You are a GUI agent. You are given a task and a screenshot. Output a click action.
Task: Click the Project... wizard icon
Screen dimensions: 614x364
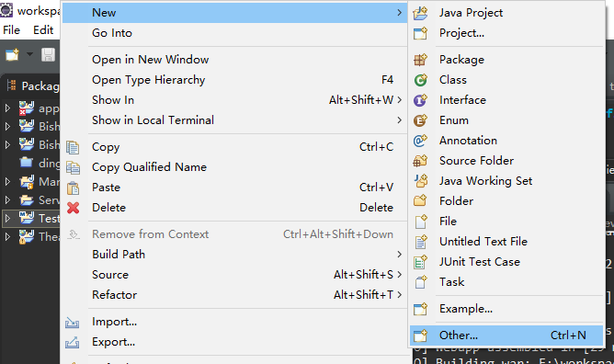pos(421,33)
